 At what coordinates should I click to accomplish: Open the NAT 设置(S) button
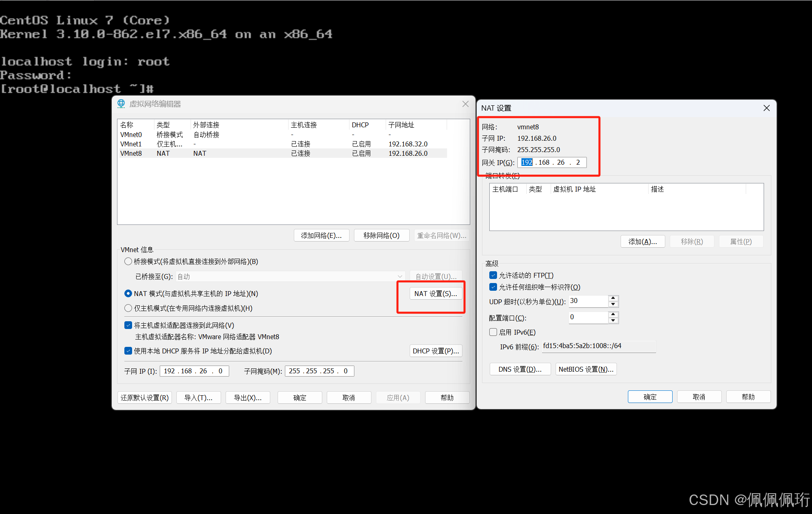435,294
